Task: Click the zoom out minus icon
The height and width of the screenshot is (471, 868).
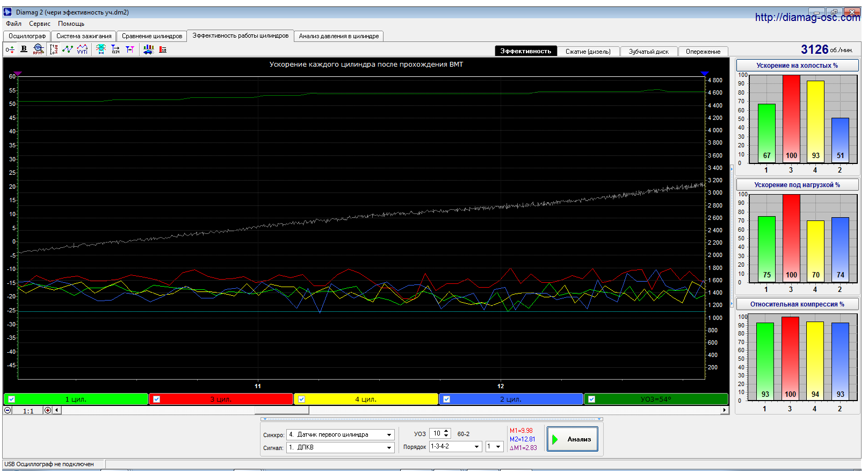Action: point(8,410)
